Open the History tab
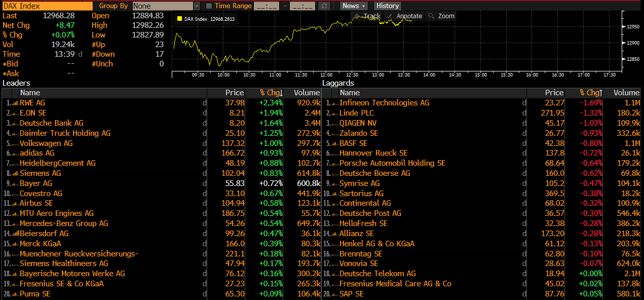The width and height of the screenshot is (644, 300). [388, 6]
